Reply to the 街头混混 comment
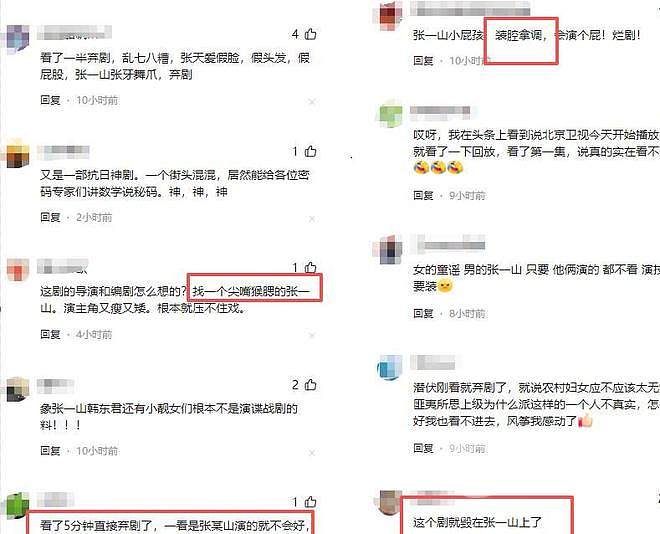The image size is (660, 534). [x=50, y=217]
